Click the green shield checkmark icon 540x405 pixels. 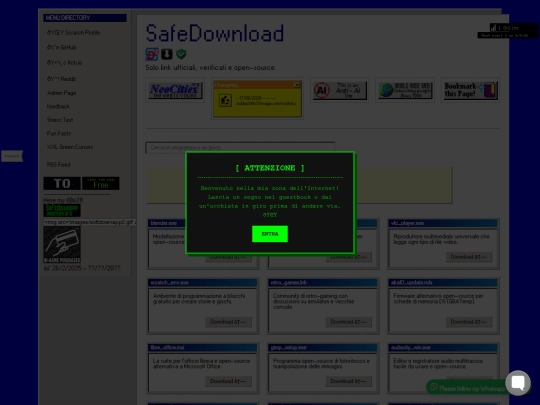pyautogui.click(x=181, y=54)
